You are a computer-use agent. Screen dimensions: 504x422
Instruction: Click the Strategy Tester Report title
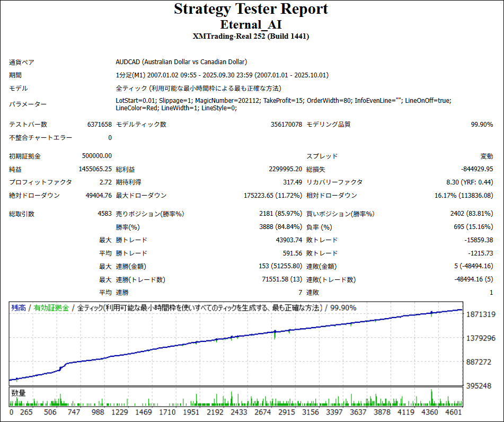(x=251, y=10)
